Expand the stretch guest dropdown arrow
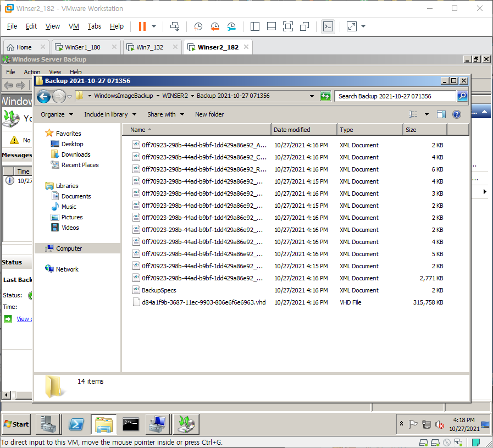 tap(363, 26)
